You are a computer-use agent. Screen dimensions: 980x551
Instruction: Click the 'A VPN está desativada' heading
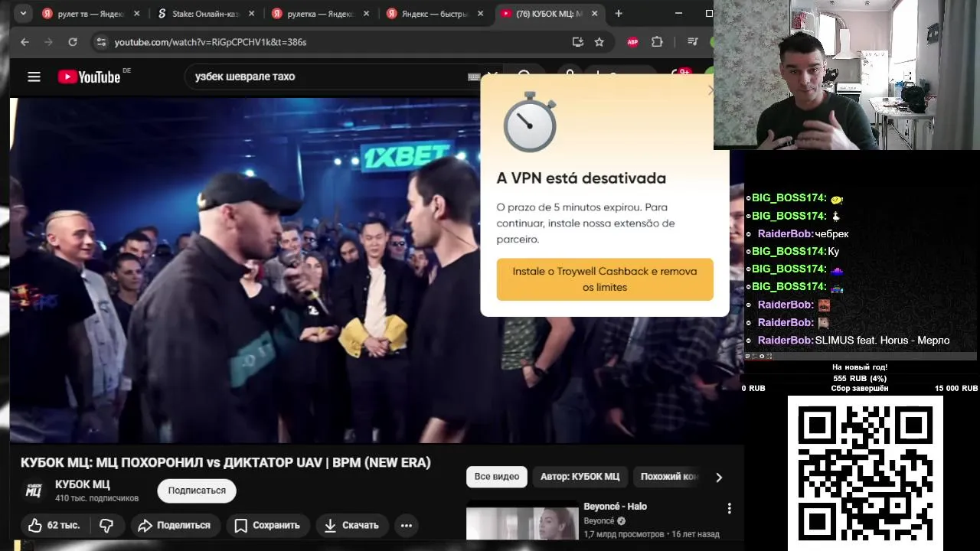[581, 178]
